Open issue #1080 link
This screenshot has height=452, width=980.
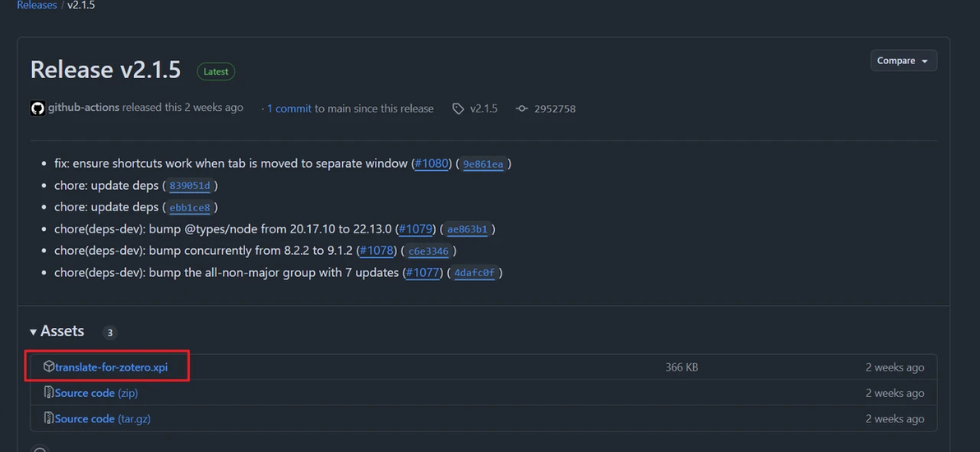point(432,164)
